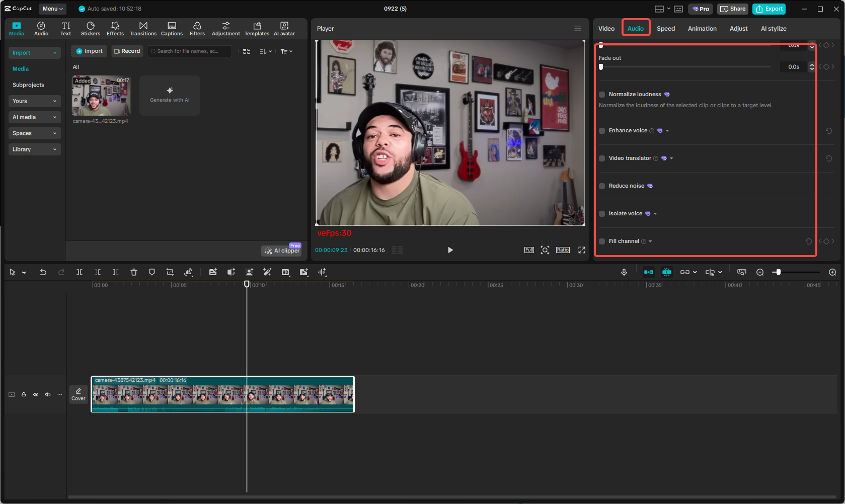Open the AI clipper tool
The height and width of the screenshot is (504, 845).
click(281, 250)
